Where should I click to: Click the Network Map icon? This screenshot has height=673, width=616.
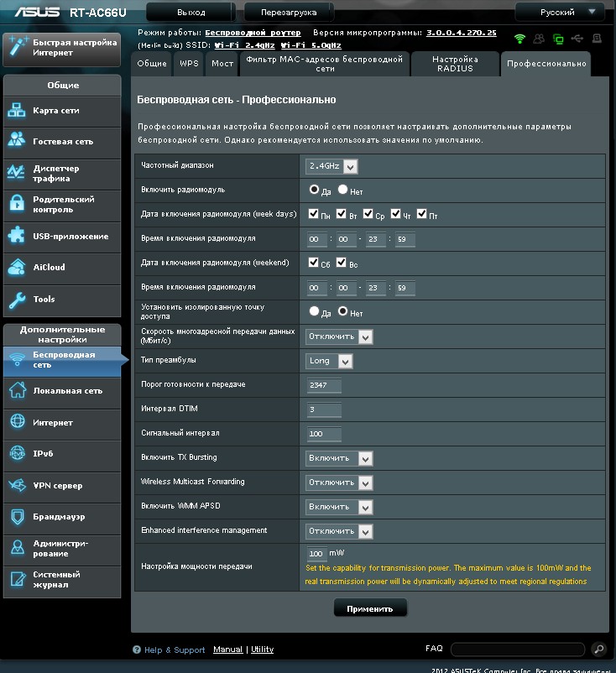click(17, 110)
